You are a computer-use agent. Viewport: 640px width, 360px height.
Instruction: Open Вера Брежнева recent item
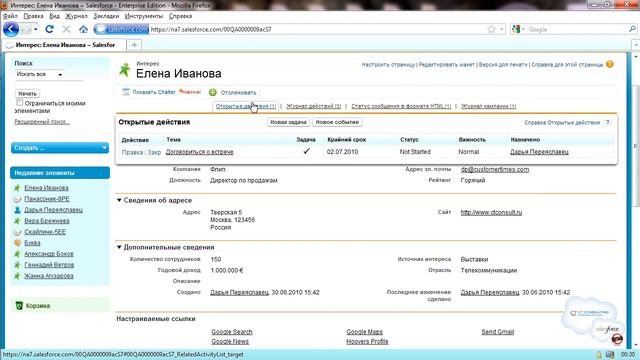point(47,221)
